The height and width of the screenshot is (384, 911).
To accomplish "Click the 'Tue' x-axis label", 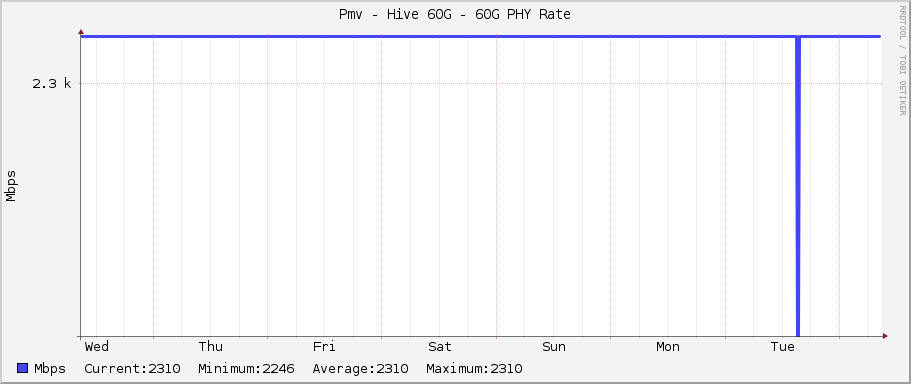I will tap(782, 347).
